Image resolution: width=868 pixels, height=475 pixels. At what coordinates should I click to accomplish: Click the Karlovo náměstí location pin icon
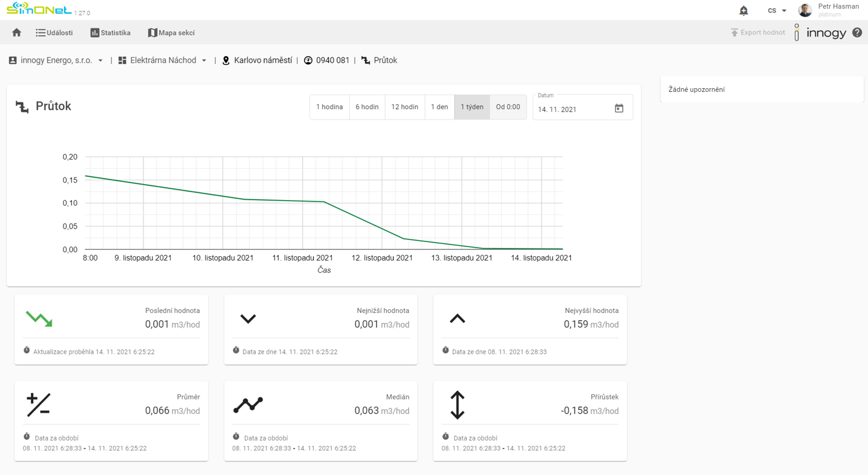click(226, 60)
